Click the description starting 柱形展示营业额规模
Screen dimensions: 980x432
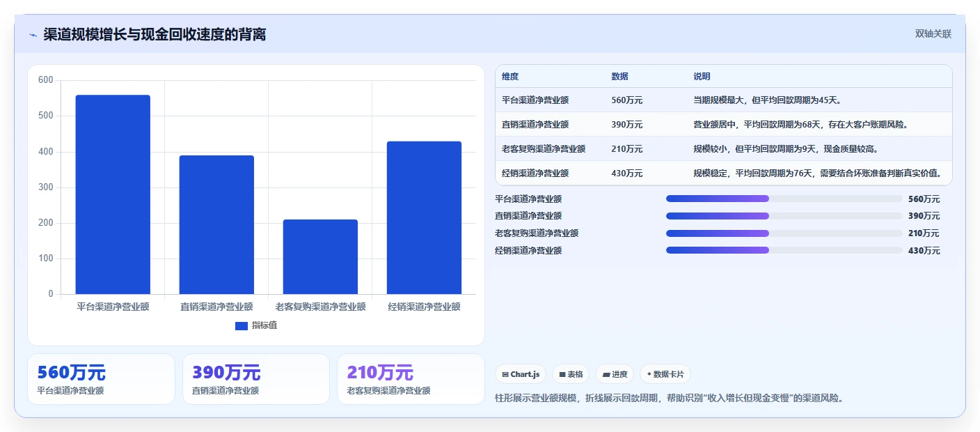point(669,399)
